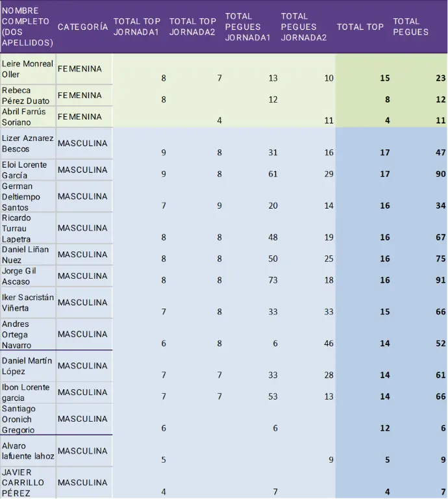Click the Santiago Oronich Gregorio name cell
The image size is (448, 499).
click(x=27, y=419)
